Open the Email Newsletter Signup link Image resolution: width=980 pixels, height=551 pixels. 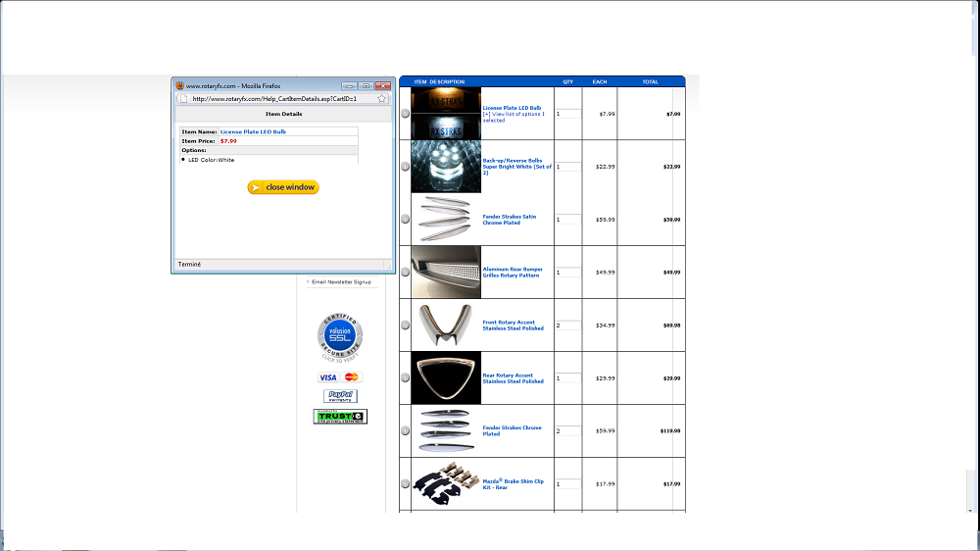(341, 281)
